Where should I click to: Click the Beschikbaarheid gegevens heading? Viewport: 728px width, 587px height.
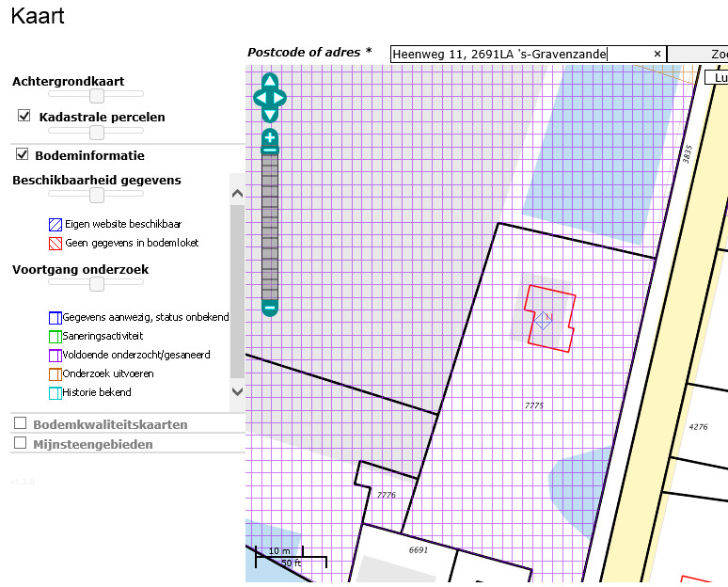click(x=97, y=181)
